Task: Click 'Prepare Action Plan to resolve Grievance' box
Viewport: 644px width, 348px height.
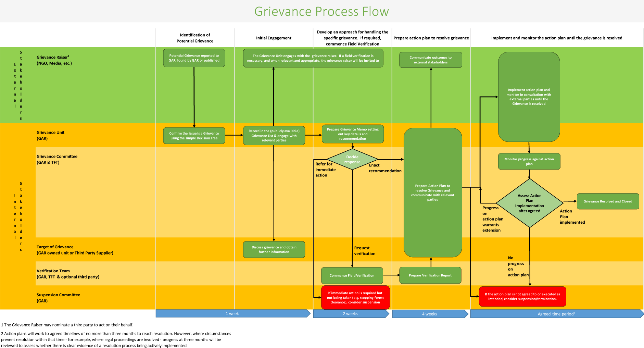Action: pos(433,192)
